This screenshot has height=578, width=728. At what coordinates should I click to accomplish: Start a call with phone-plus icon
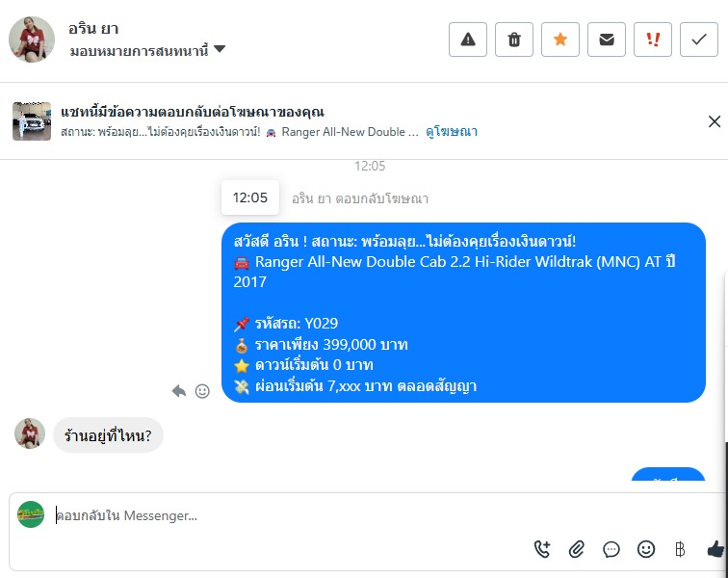coord(542,549)
